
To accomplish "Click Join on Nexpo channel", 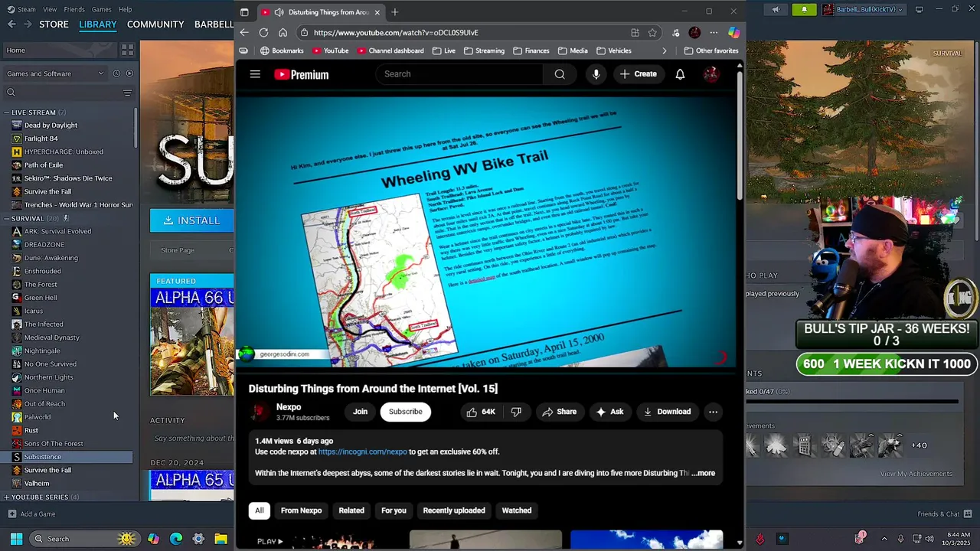I will [x=360, y=412].
